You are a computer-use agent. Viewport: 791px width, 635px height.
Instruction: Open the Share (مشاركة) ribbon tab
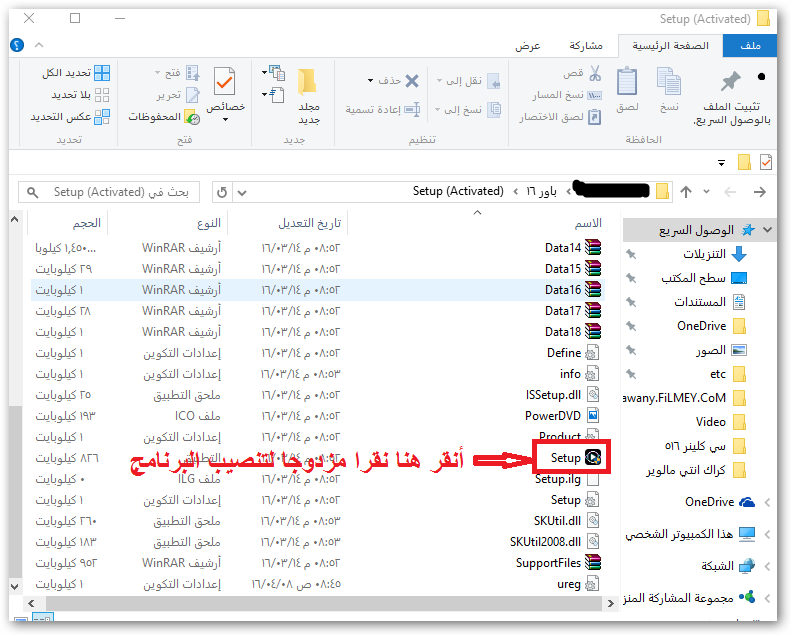tap(585, 46)
